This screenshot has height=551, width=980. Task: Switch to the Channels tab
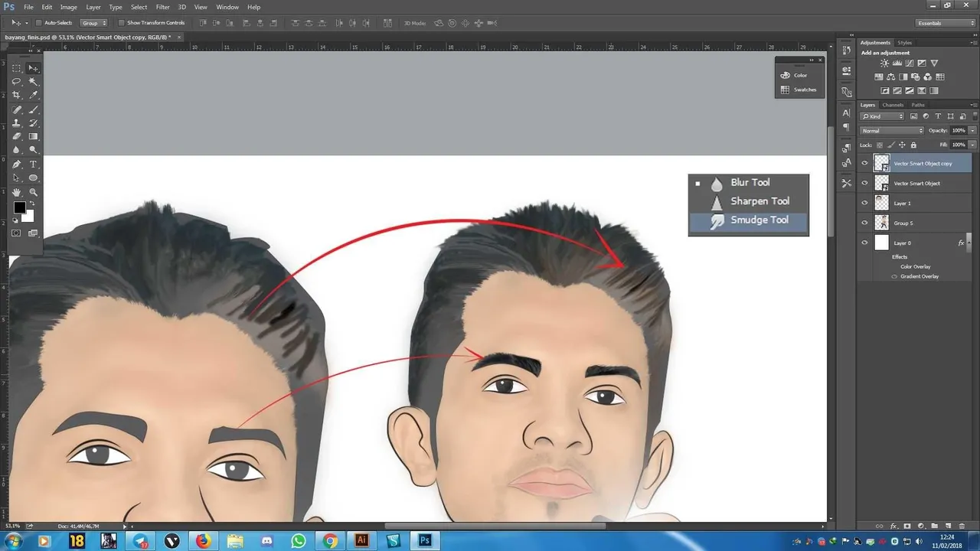(893, 105)
